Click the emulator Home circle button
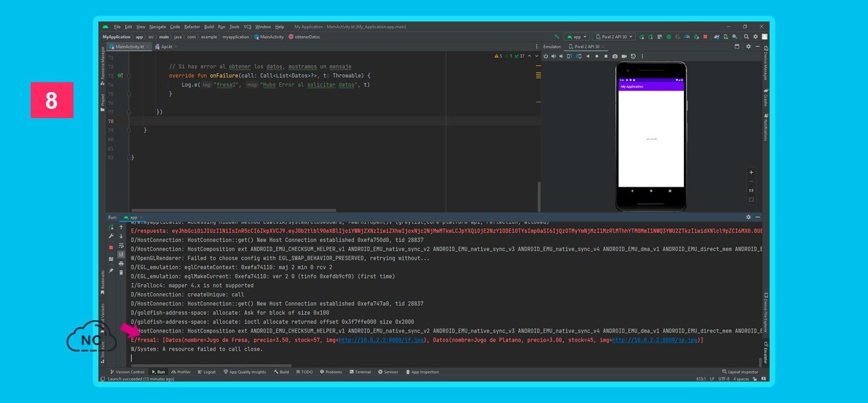 pos(597,56)
